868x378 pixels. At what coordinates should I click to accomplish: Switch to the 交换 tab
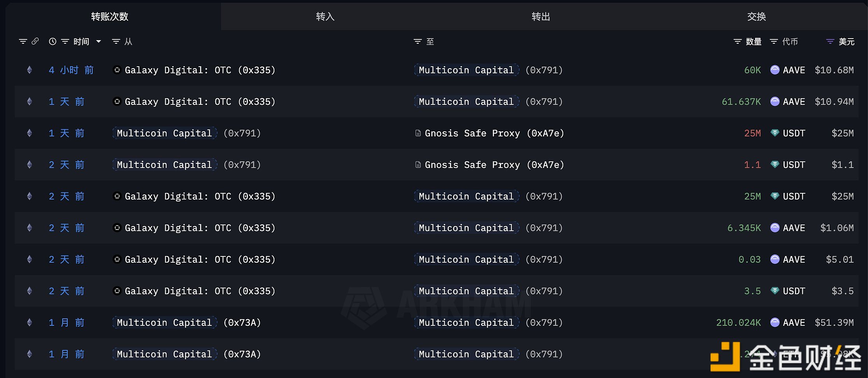click(x=757, y=16)
